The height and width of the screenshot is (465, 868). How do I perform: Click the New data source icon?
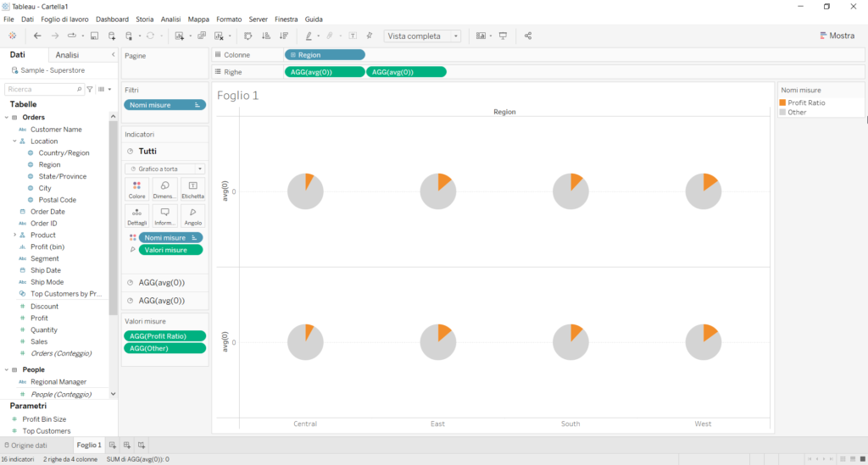(112, 36)
